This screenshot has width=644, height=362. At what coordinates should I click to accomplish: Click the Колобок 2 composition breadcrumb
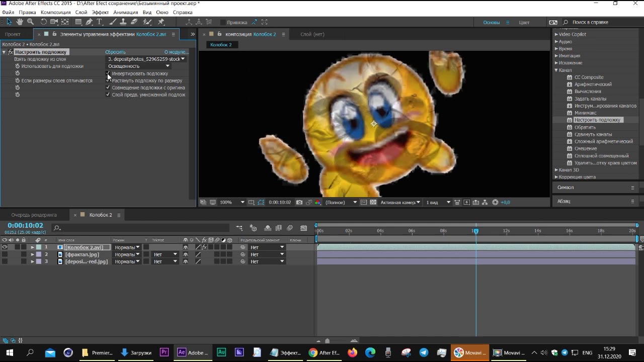pyautogui.click(x=221, y=45)
